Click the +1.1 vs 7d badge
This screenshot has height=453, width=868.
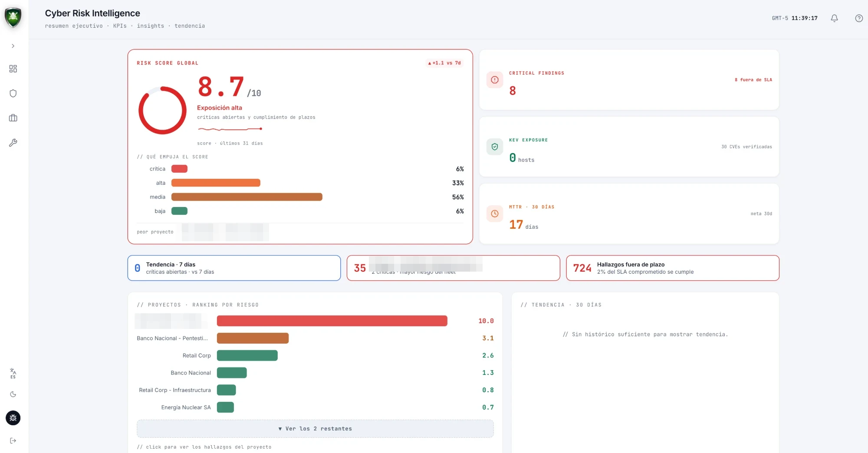click(444, 63)
